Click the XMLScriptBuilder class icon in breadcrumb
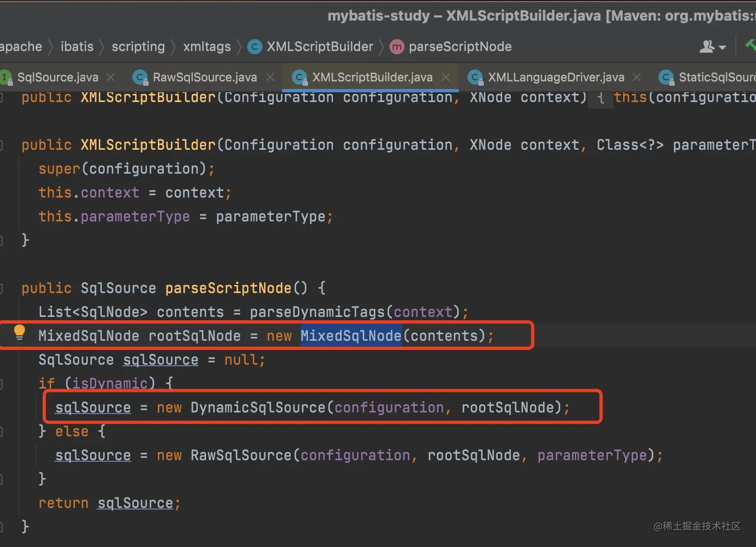This screenshot has height=547, width=756. coord(255,47)
